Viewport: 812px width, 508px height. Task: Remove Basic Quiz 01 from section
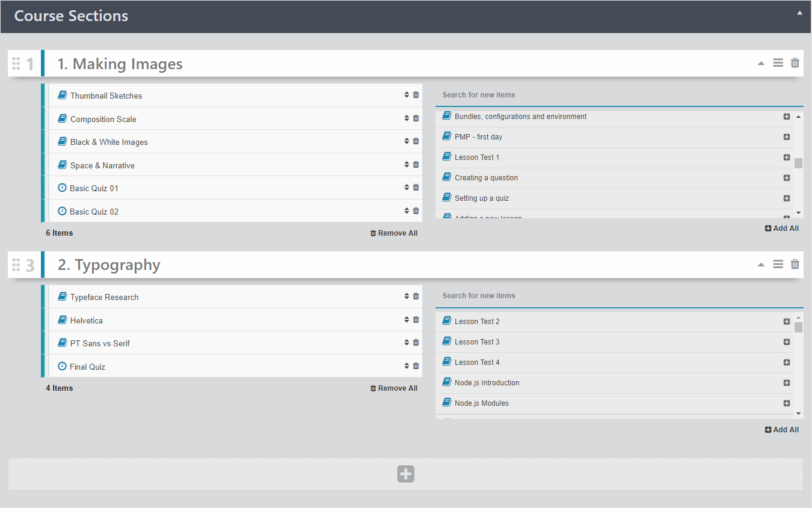click(x=416, y=188)
